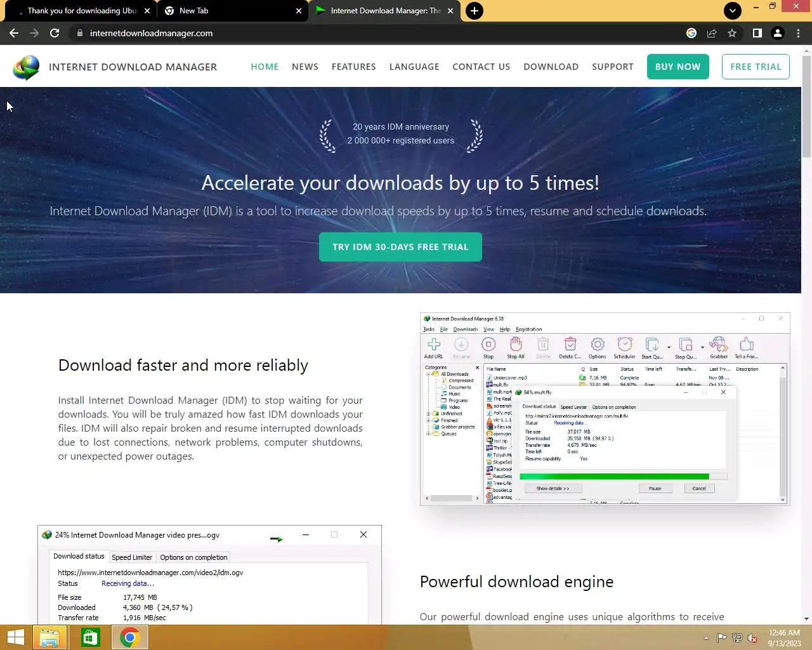812x650 pixels.
Task: Open the NEWS menu item
Action: (305, 67)
